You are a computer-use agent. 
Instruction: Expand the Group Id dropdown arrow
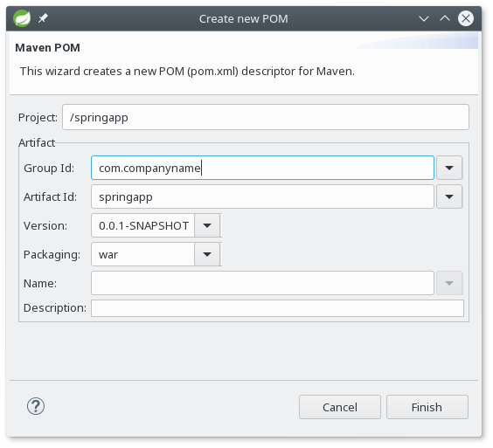(449, 168)
